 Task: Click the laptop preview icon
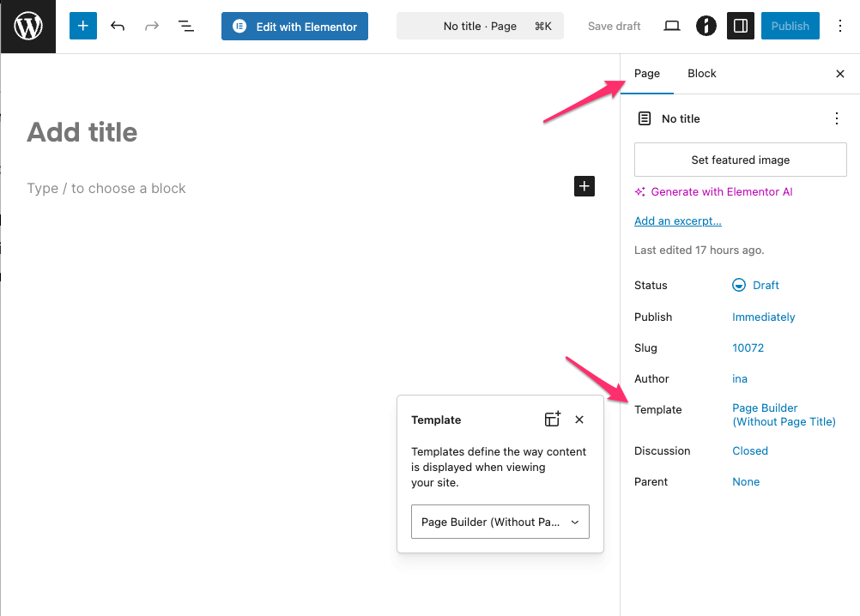tap(672, 27)
